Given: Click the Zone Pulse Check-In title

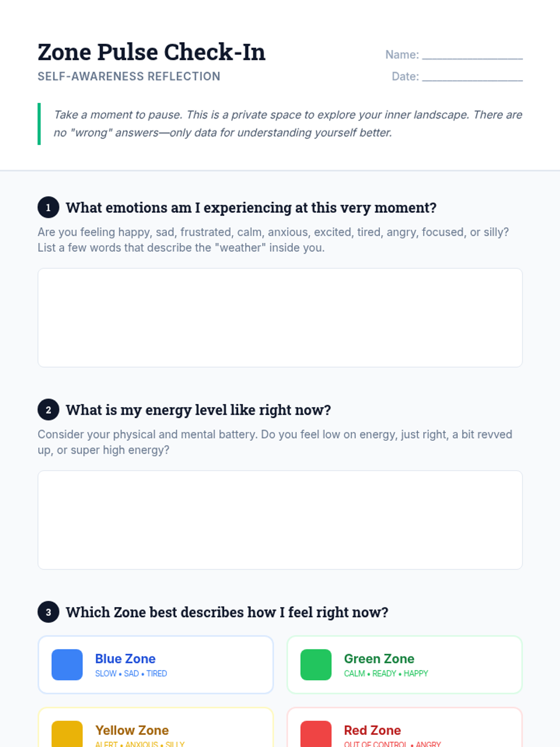Looking at the screenshot, I should coord(152,52).
